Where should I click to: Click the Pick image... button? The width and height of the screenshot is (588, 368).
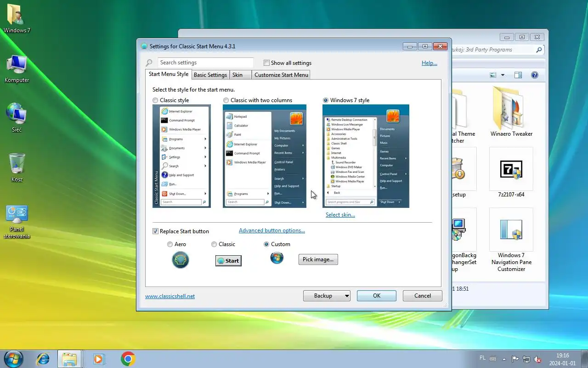coord(318,259)
